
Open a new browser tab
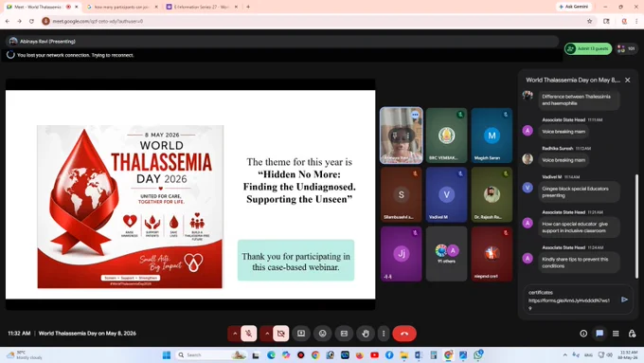click(248, 7)
